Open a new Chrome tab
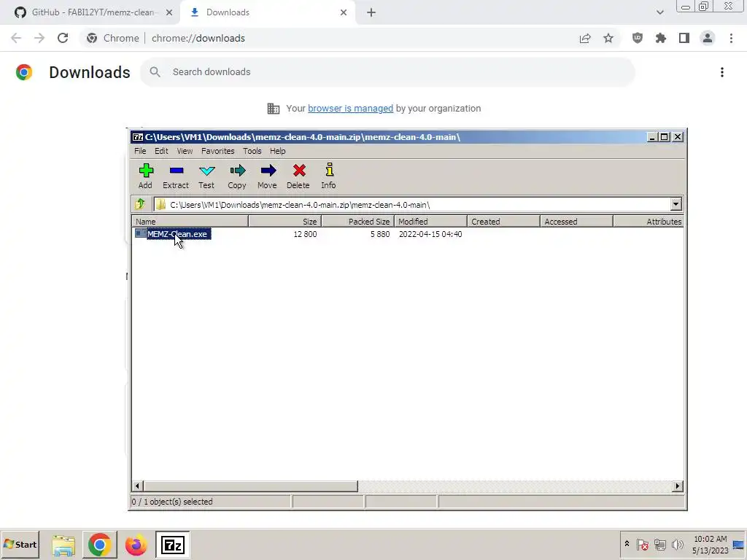The height and width of the screenshot is (560, 747). [x=371, y=13]
